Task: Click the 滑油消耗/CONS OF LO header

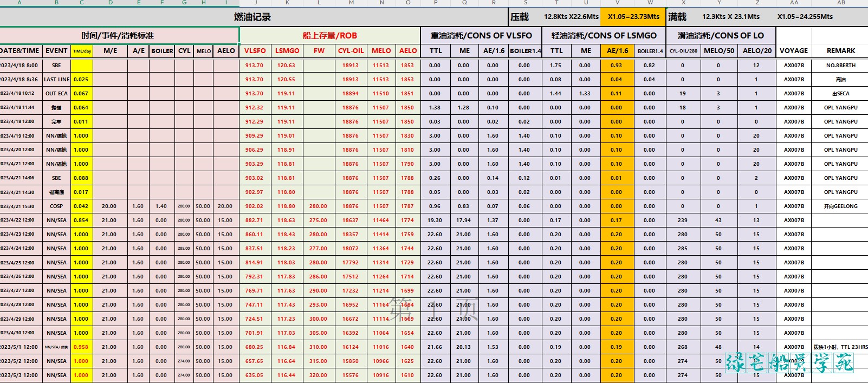Action: click(721, 35)
